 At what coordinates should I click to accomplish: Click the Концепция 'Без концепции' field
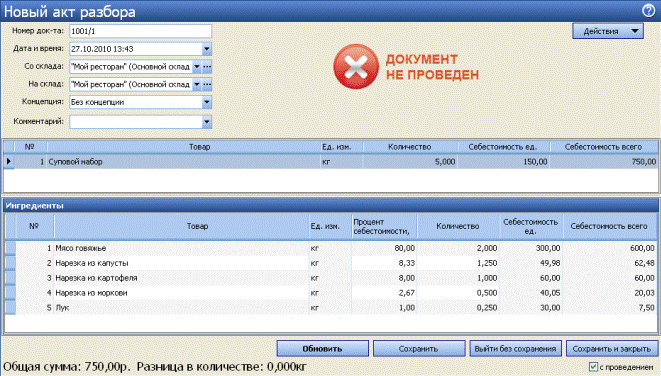click(x=136, y=102)
